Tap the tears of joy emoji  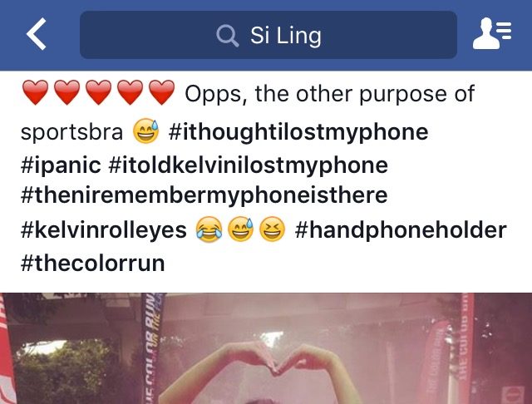click(x=209, y=229)
